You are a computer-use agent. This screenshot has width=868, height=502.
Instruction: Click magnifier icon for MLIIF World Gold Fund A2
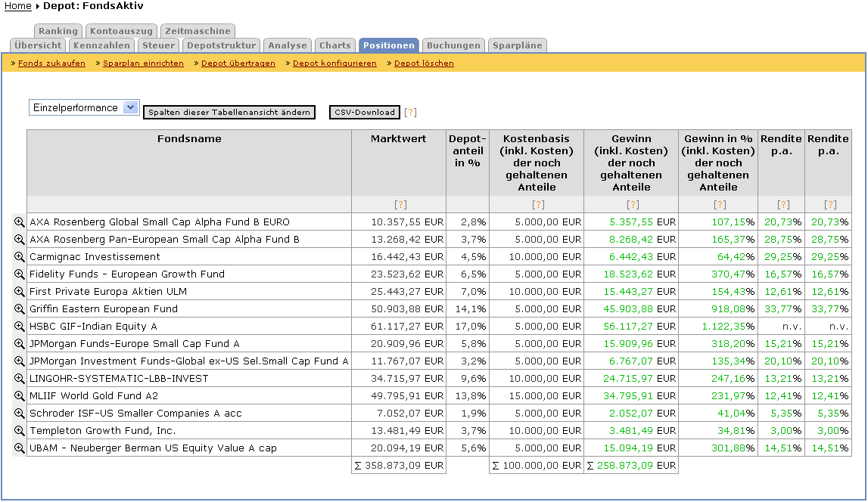click(x=20, y=395)
